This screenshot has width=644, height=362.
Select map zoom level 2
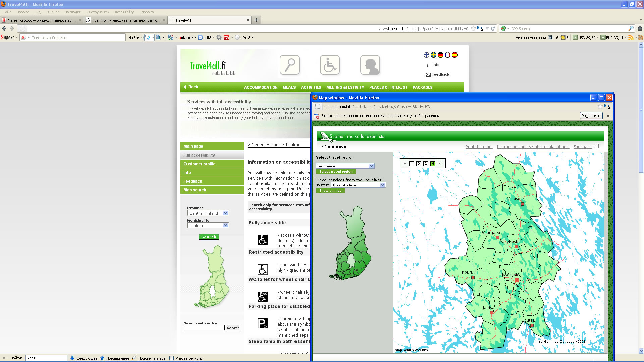coord(419,164)
